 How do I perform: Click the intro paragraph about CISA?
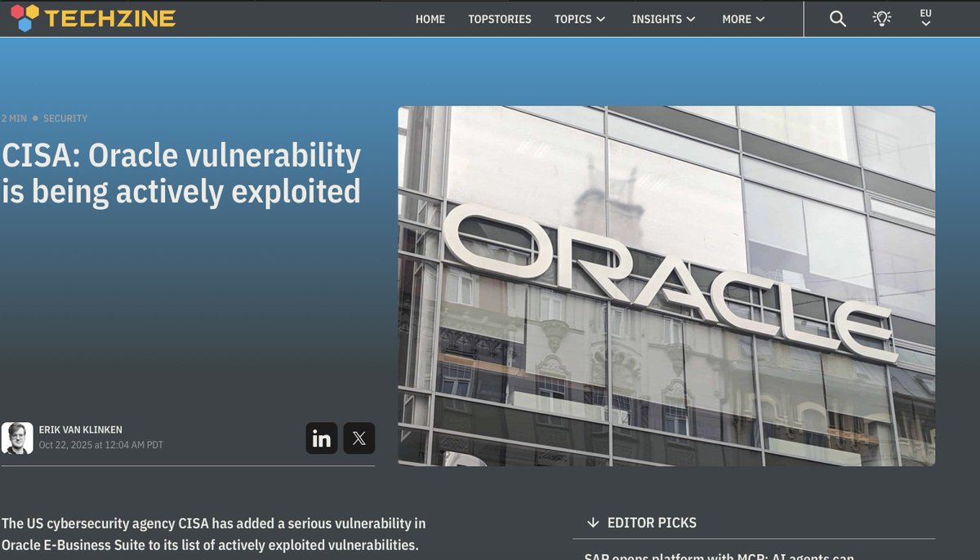pyautogui.click(x=214, y=534)
